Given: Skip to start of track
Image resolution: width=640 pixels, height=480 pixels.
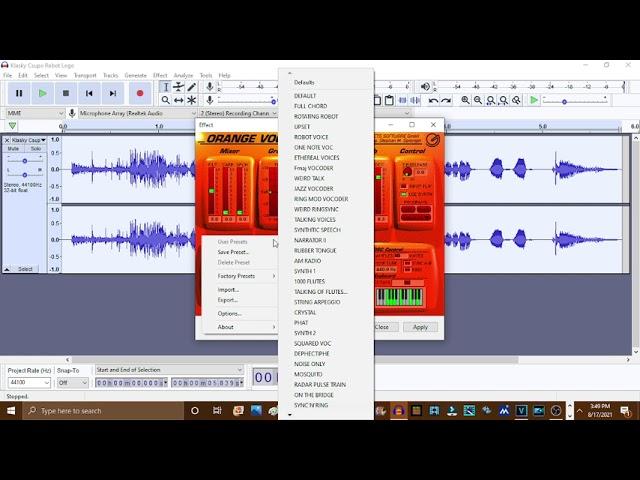Looking at the screenshot, I should 89,93.
